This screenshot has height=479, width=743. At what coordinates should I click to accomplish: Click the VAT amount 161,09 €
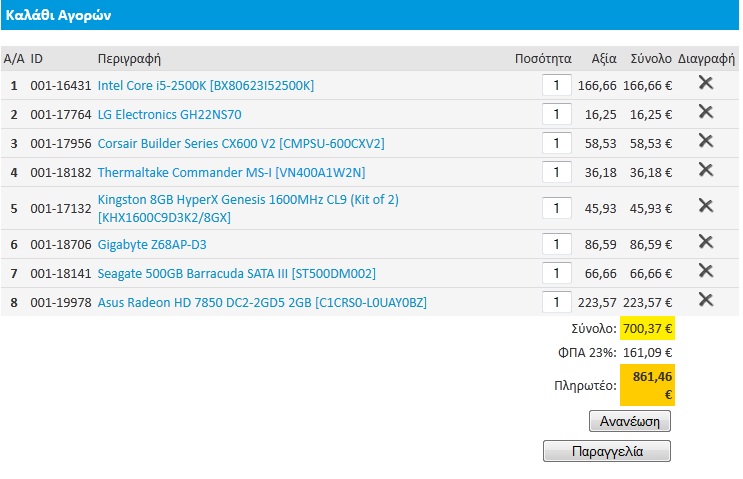(647, 352)
